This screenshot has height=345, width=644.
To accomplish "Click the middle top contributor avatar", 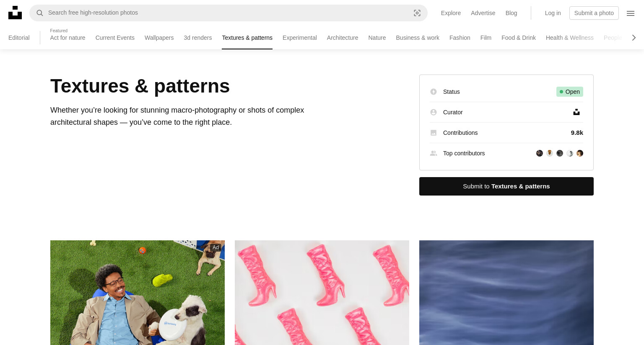I will click(560, 153).
